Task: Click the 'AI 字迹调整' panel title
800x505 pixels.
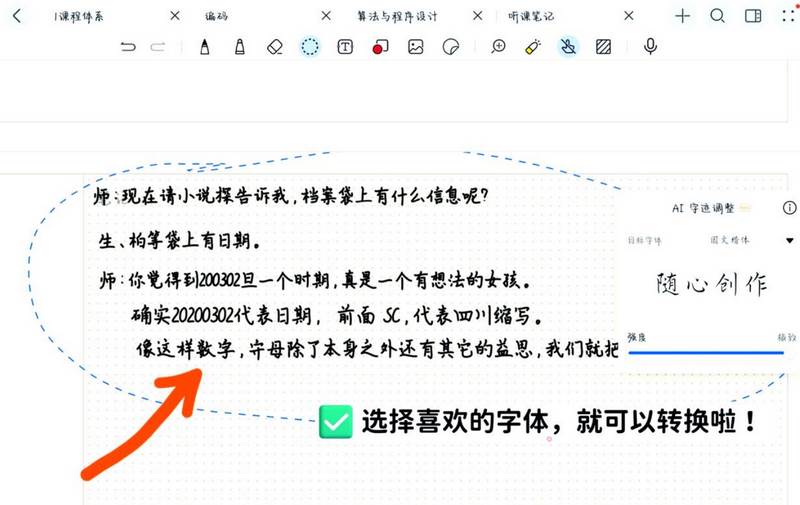Action: pos(703,208)
